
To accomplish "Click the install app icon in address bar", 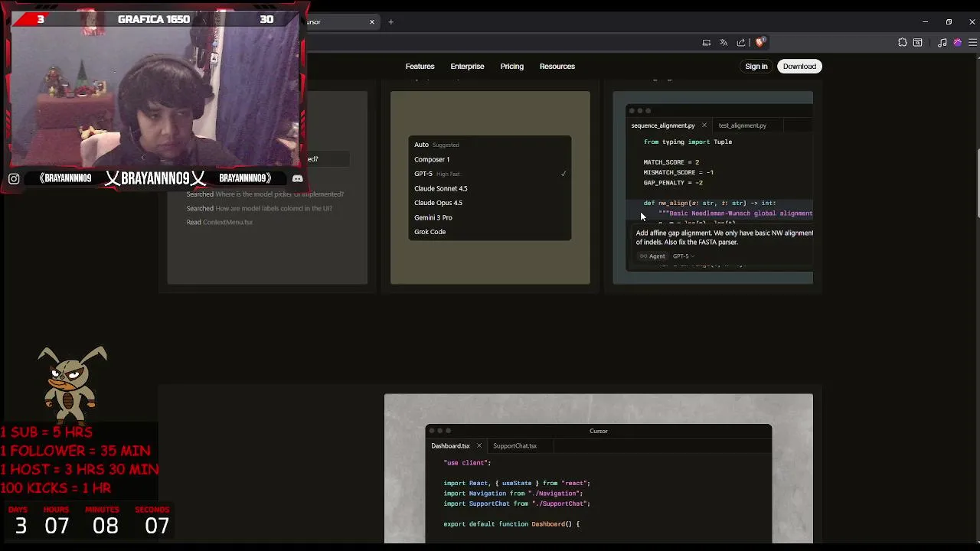I will 707,43.
